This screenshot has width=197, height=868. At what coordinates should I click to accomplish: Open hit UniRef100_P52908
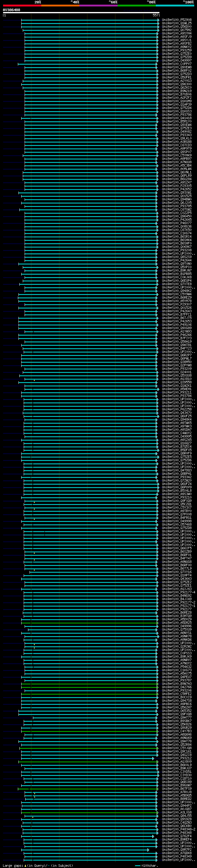point(176,20)
